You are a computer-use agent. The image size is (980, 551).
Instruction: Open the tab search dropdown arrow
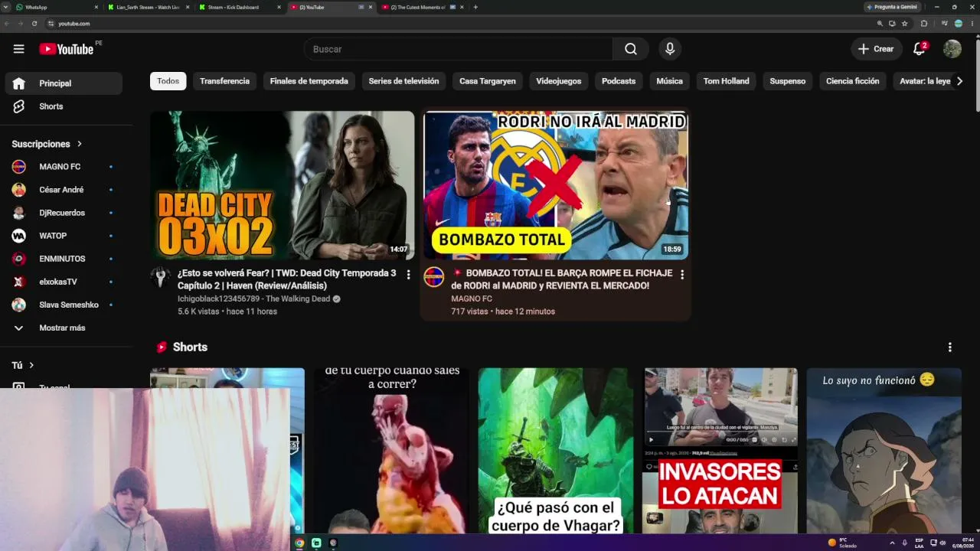(x=6, y=7)
